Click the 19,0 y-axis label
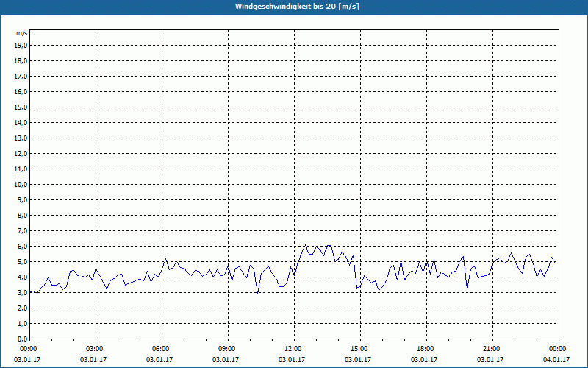Image resolution: width=588 pixels, height=368 pixels. coord(21,46)
